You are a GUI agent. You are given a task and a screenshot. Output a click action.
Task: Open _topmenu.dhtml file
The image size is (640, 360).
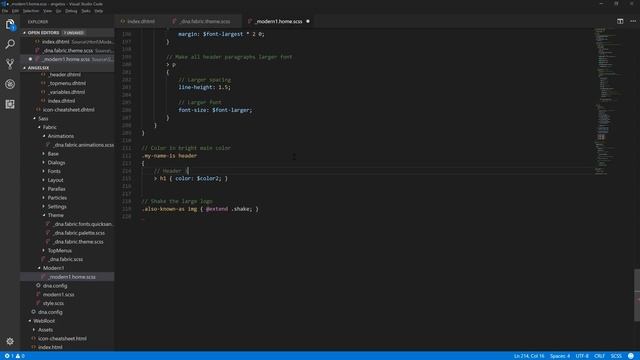[x=67, y=83]
